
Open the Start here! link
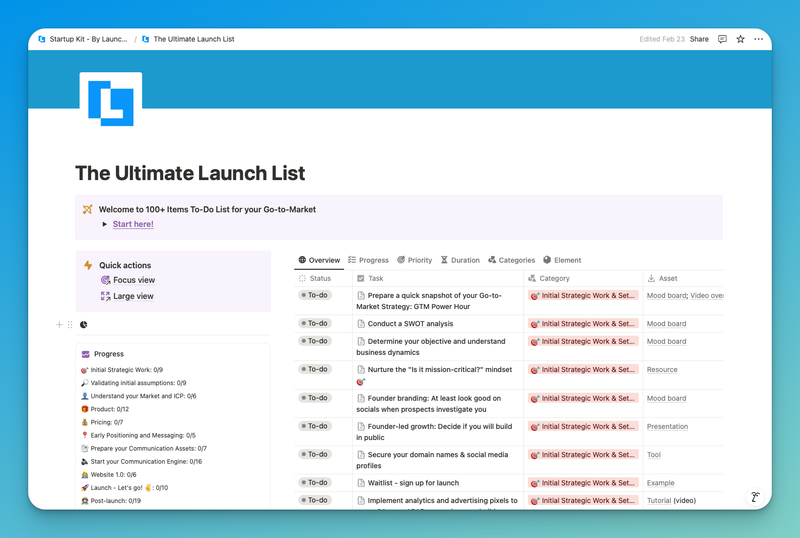(133, 225)
